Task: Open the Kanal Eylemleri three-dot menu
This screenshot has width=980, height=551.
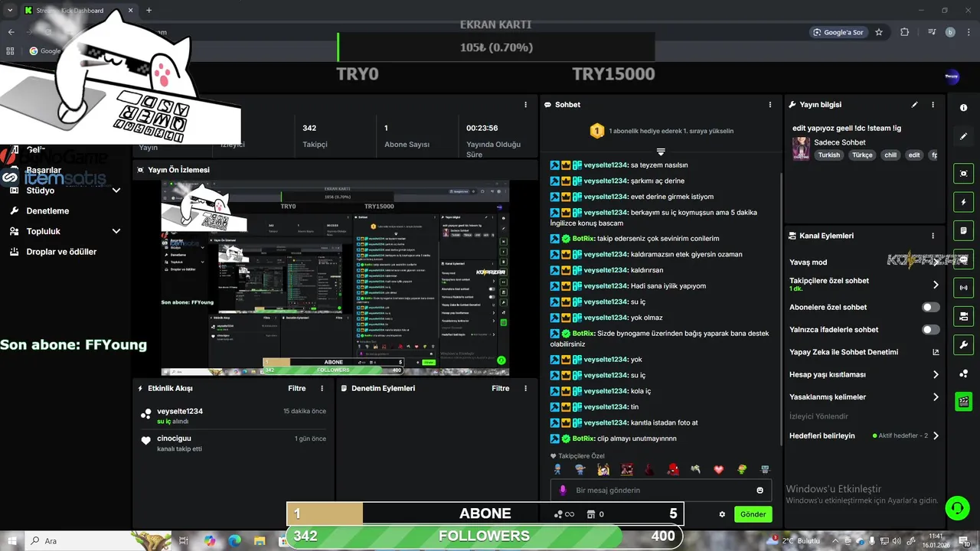Action: point(933,236)
